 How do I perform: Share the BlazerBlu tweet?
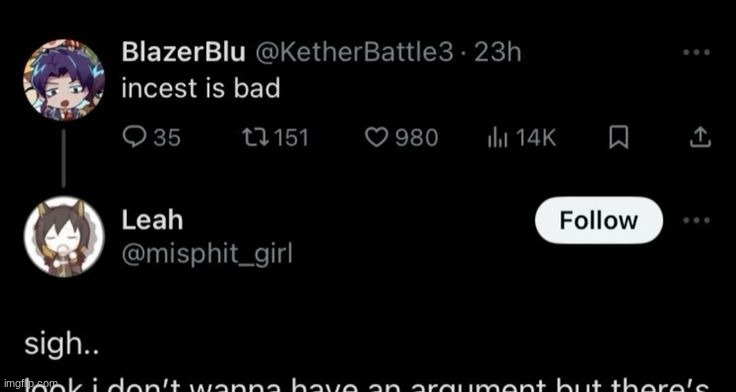tap(699, 138)
